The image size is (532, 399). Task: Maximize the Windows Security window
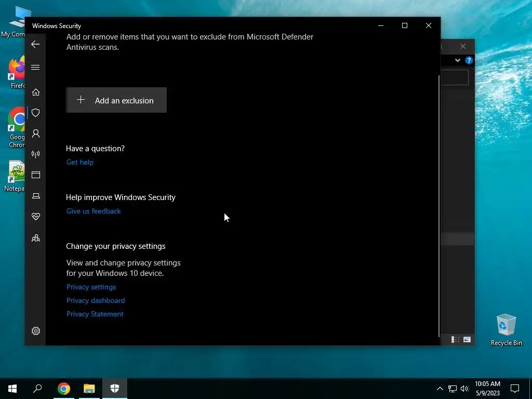[404, 26]
